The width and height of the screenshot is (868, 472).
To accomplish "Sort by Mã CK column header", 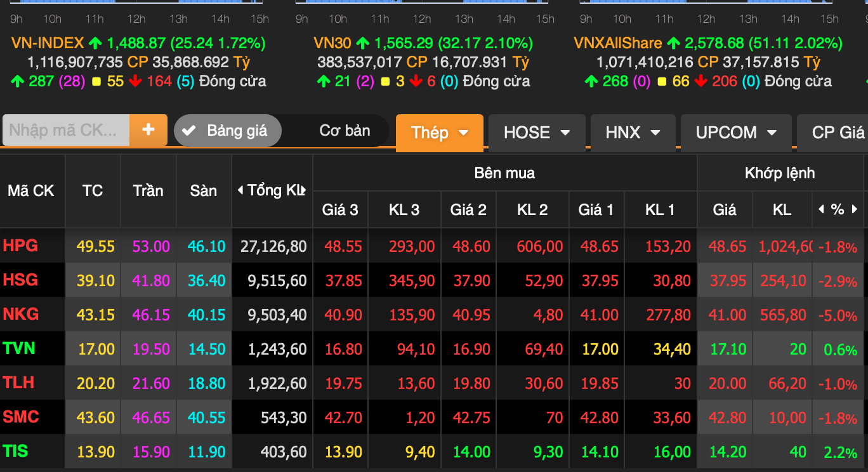I will (31, 190).
